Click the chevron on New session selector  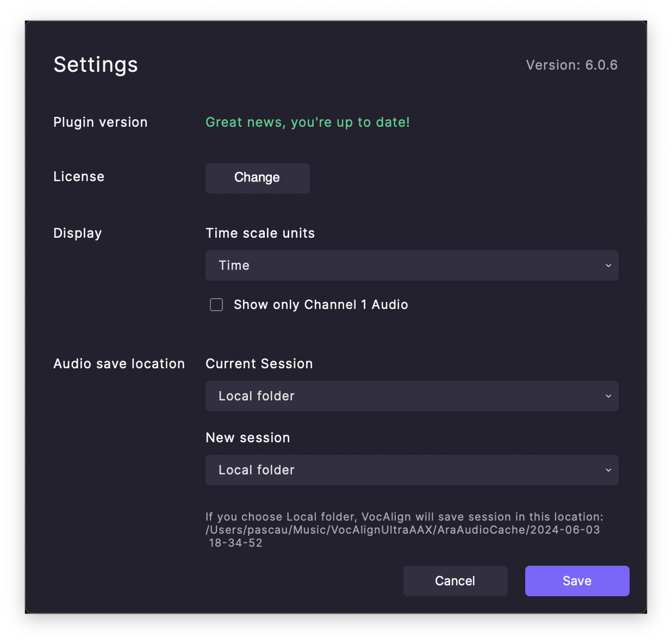tap(608, 470)
